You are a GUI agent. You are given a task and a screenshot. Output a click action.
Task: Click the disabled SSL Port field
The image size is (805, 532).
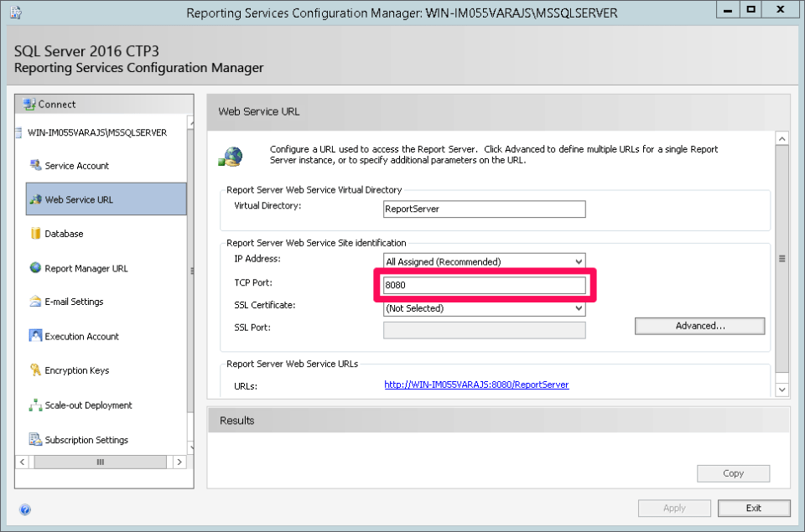[484, 330]
